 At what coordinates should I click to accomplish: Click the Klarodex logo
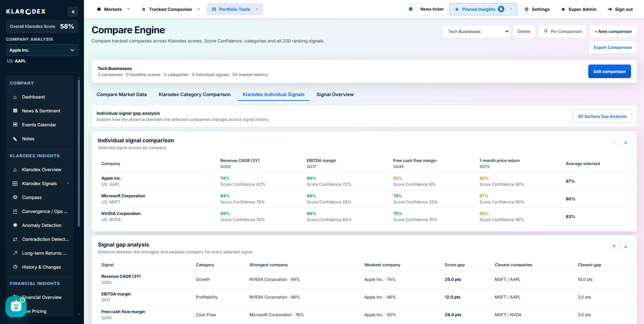point(26,12)
